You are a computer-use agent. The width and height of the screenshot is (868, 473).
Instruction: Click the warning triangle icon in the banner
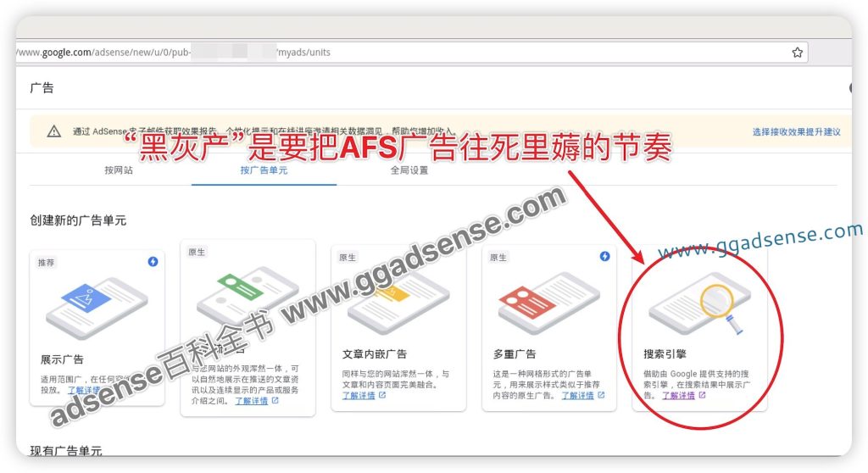coord(53,131)
